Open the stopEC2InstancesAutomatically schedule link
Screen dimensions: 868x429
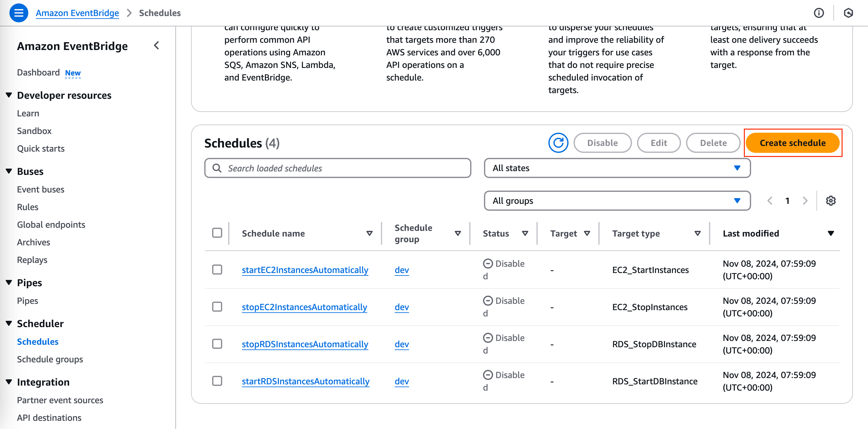[304, 307]
